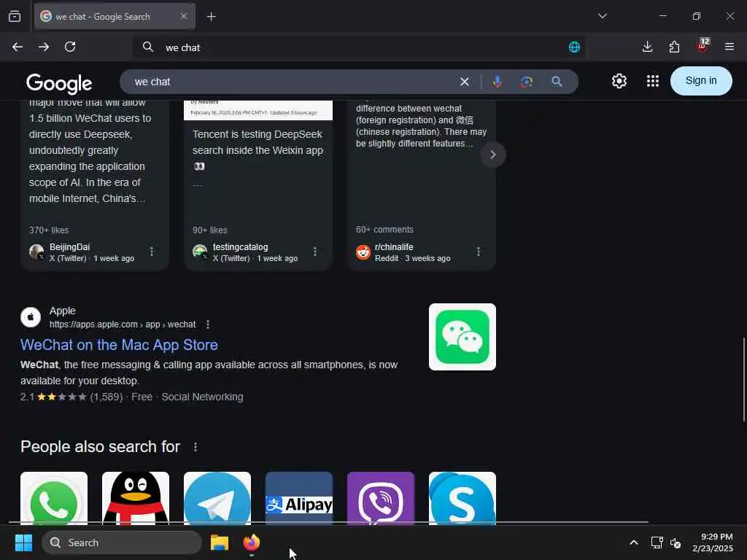Select the WhatsApp related search thumbnail
The height and width of the screenshot is (560, 747).
pos(54,499)
